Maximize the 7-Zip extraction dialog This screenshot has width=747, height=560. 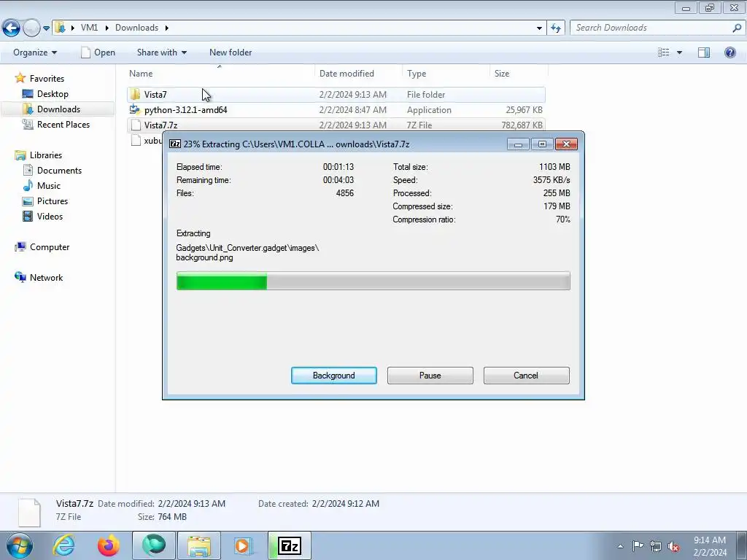(542, 144)
